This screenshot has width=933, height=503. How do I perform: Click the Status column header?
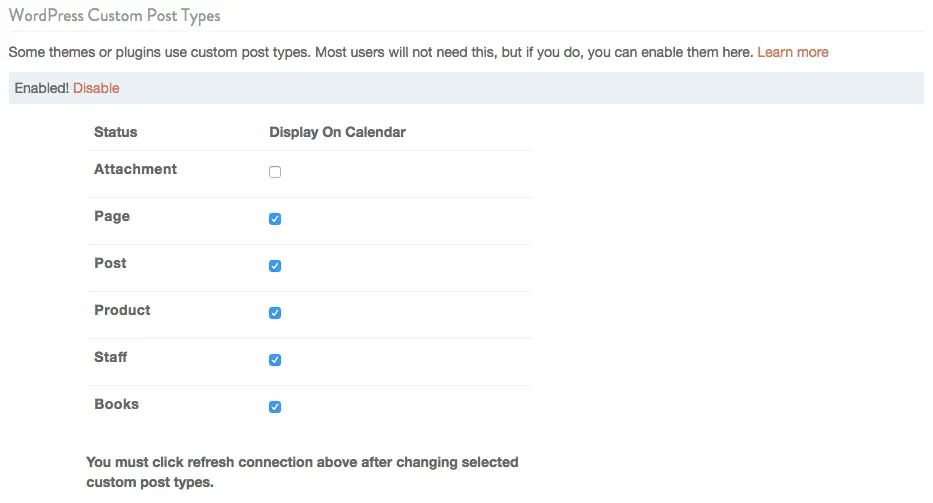pyautogui.click(x=115, y=132)
